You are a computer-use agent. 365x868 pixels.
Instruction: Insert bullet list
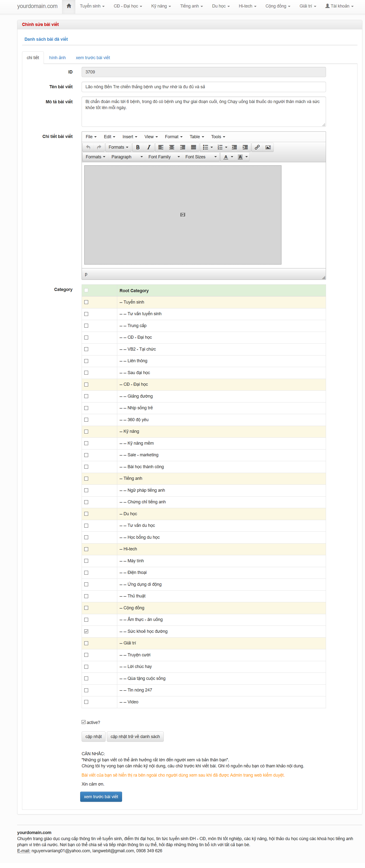coord(205,147)
